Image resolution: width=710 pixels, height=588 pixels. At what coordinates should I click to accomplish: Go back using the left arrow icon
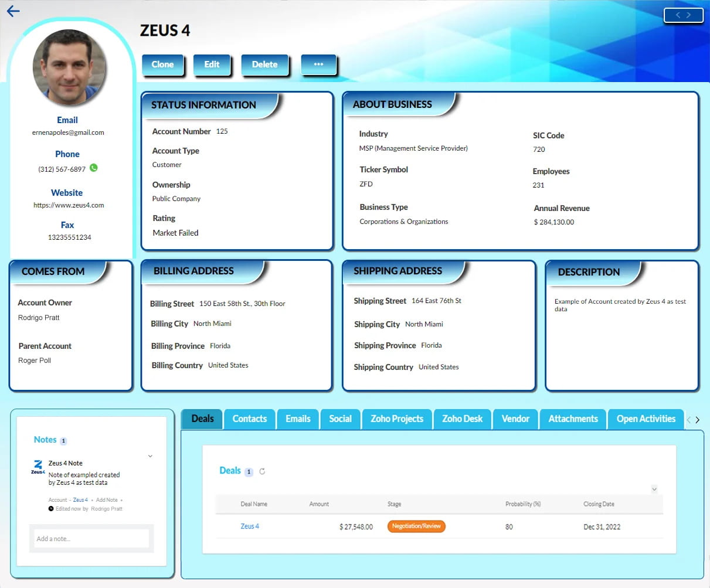pos(13,11)
